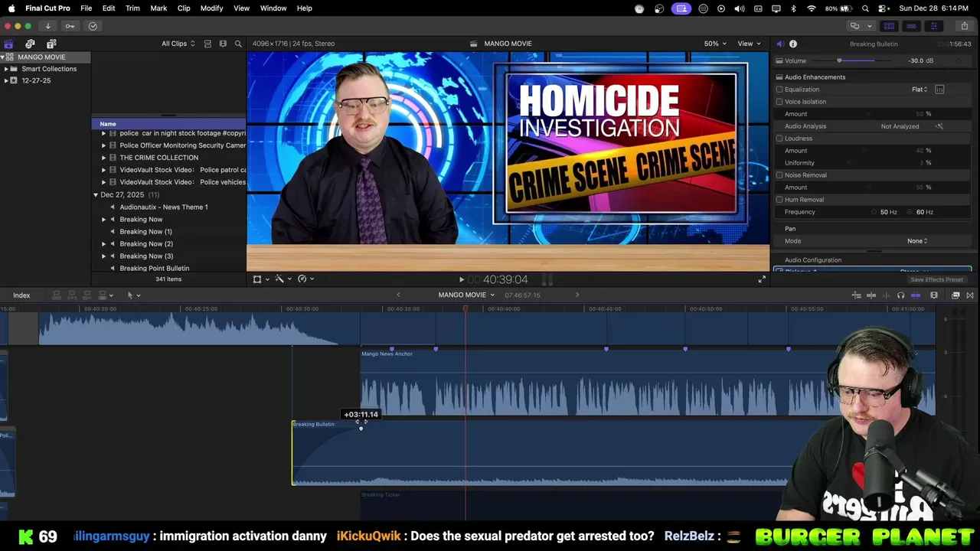
Task: Enable the Loudness checkbox
Action: click(779, 139)
